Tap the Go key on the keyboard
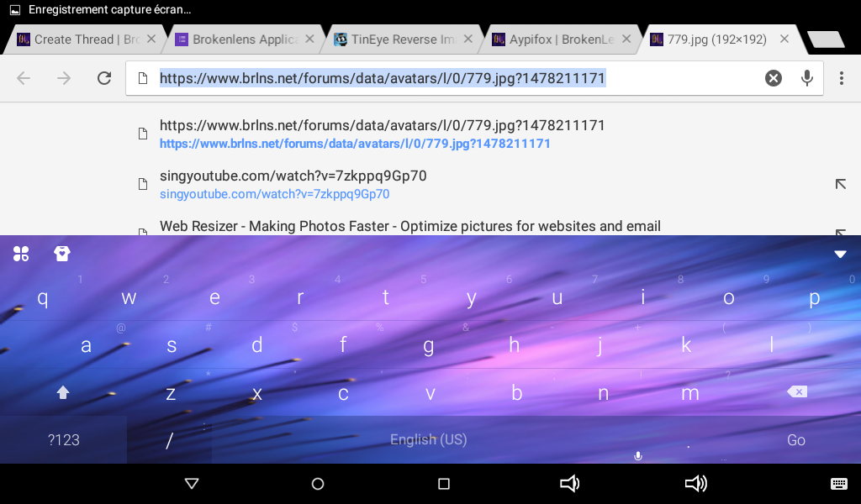Viewport: 861px width, 504px height. pos(796,440)
